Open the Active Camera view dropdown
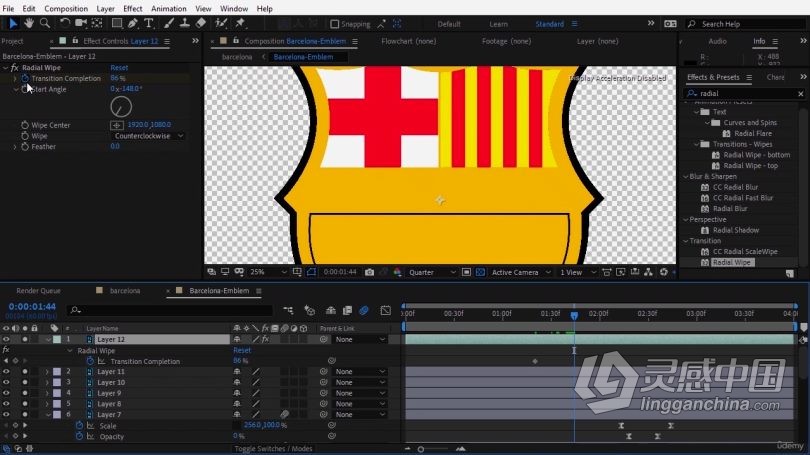This screenshot has height=455, width=810. tap(521, 272)
